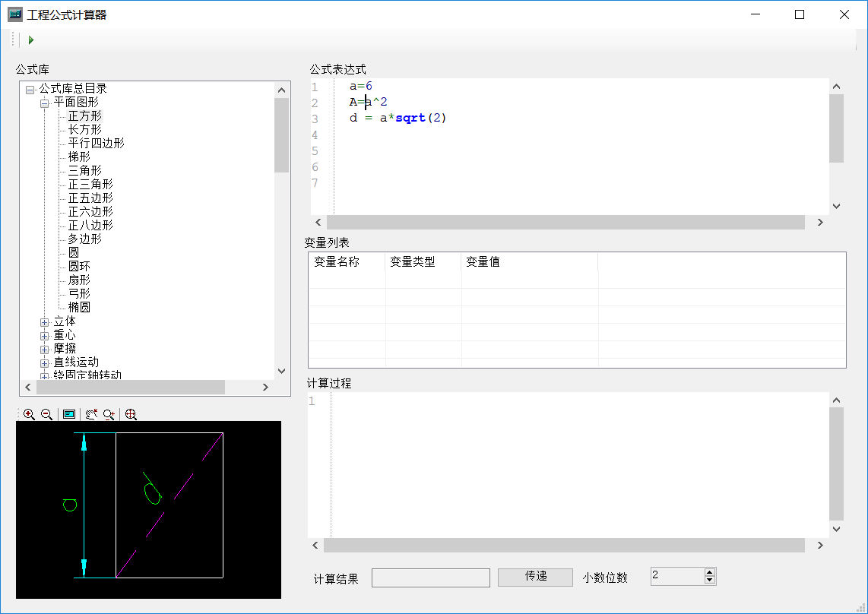Viewport: 868px width, 614px height.
Task: Click 计算过程 scroll up arrow
Action: pos(836,400)
